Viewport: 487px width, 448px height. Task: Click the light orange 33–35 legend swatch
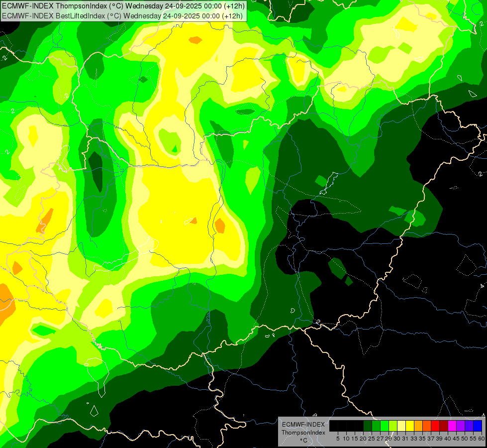[x=418, y=426]
